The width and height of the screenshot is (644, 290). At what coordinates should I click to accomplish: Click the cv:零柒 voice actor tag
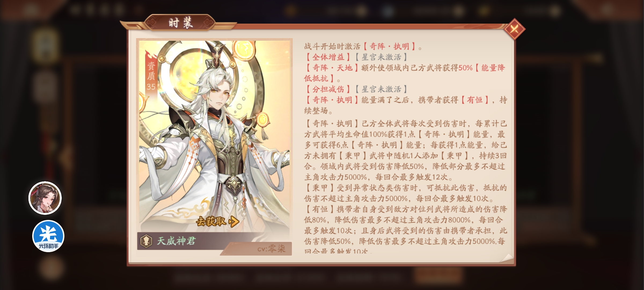(271, 249)
